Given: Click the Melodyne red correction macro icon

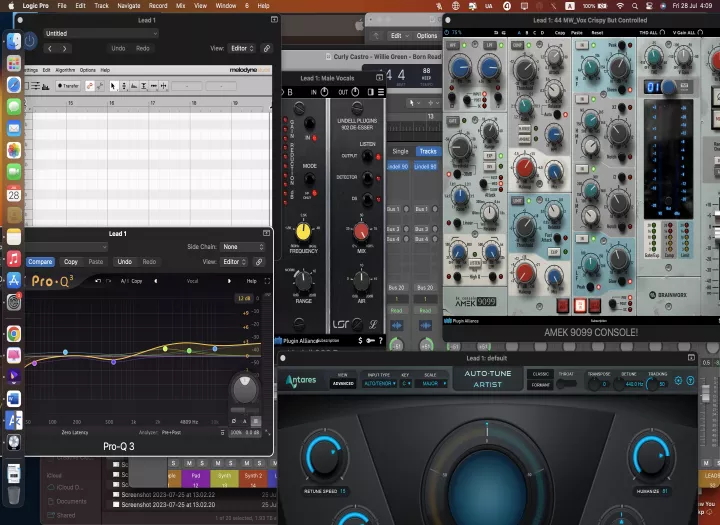Looking at the screenshot, I should pyautogui.click(x=90, y=86).
